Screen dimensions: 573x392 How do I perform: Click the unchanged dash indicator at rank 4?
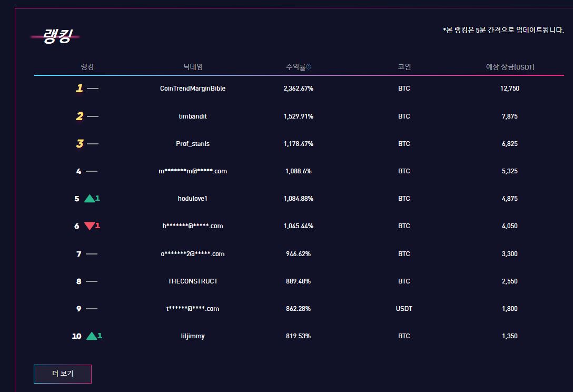(x=92, y=171)
